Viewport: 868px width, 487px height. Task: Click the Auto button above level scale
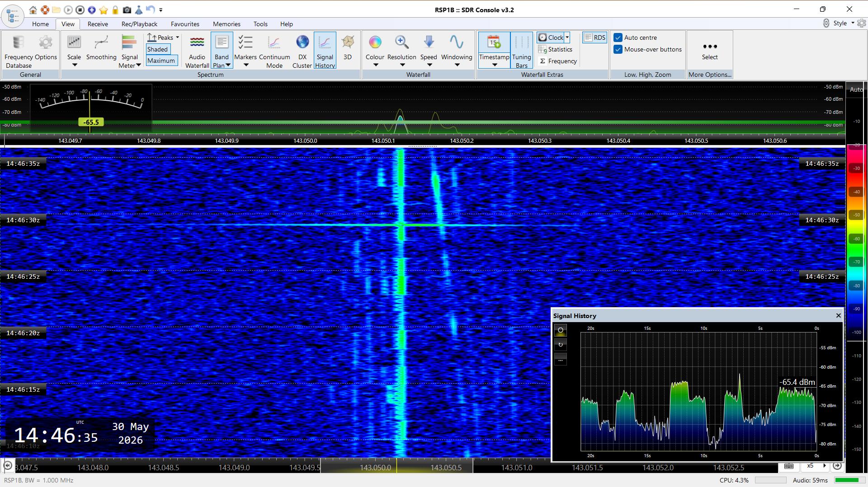[x=856, y=89]
